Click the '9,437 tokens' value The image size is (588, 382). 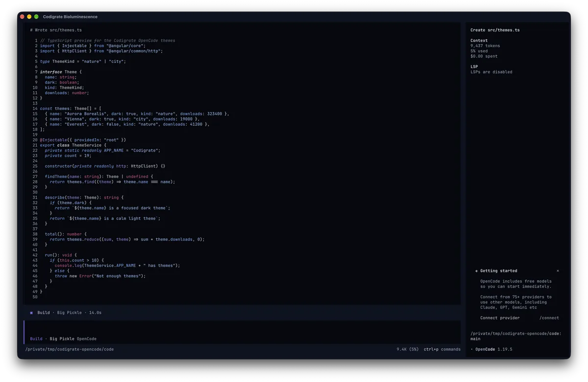[485, 46]
